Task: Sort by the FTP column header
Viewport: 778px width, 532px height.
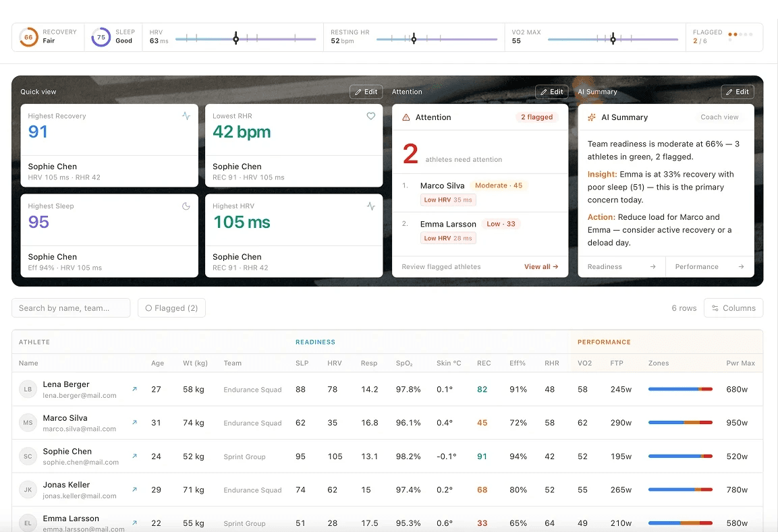Action: tap(617, 363)
